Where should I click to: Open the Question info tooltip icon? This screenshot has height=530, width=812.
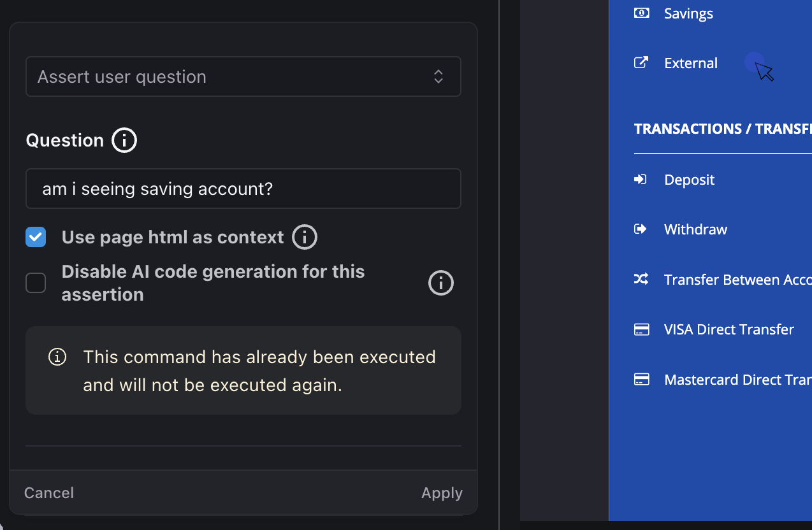tap(124, 140)
